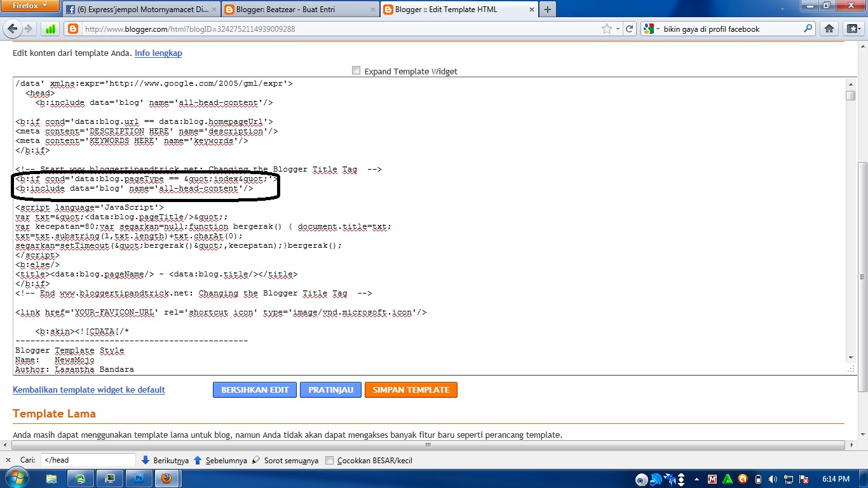The width and height of the screenshot is (868, 488).
Task: Open the monitor-icon taskbar application
Action: click(109, 478)
